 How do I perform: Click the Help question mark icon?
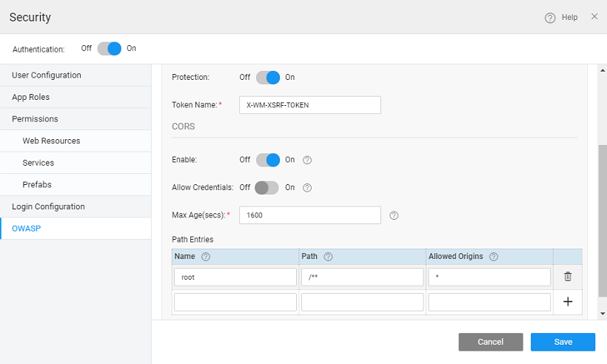(550, 18)
